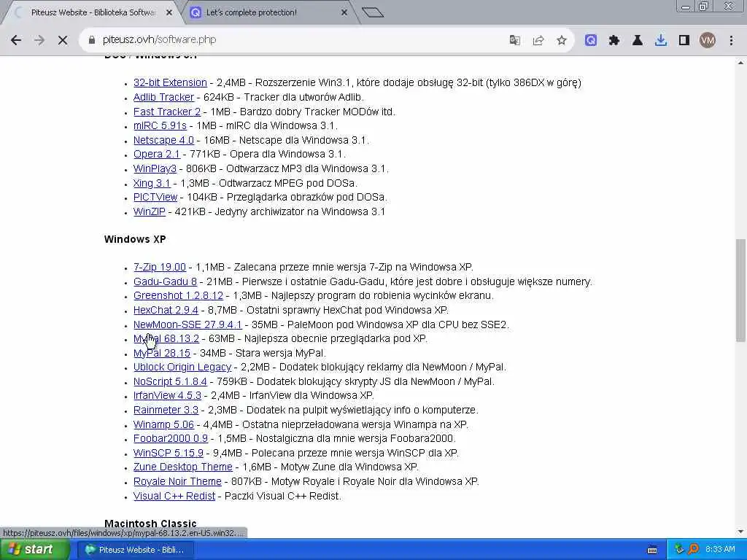The height and width of the screenshot is (560, 747).
Task: Open the MyPal 28.15 link
Action: (161, 353)
